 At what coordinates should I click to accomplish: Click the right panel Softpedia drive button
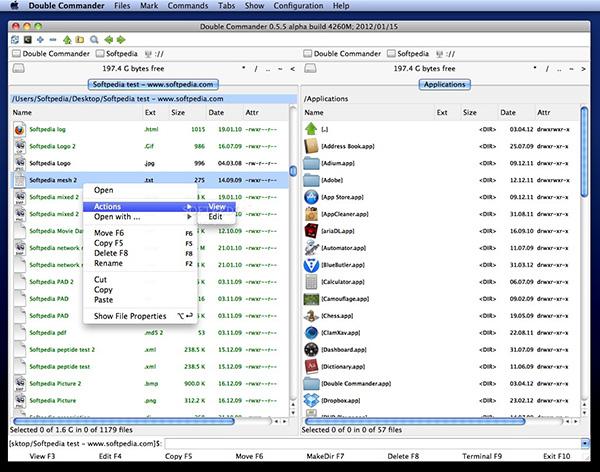[408, 54]
